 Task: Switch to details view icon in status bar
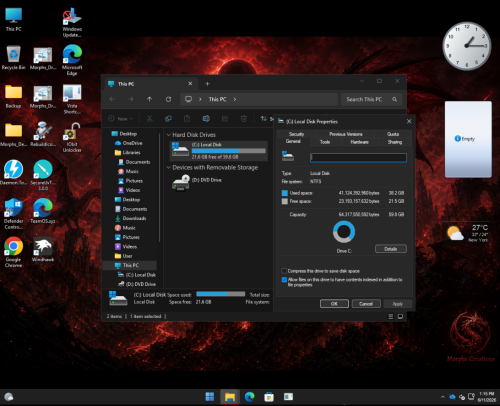(x=391, y=316)
